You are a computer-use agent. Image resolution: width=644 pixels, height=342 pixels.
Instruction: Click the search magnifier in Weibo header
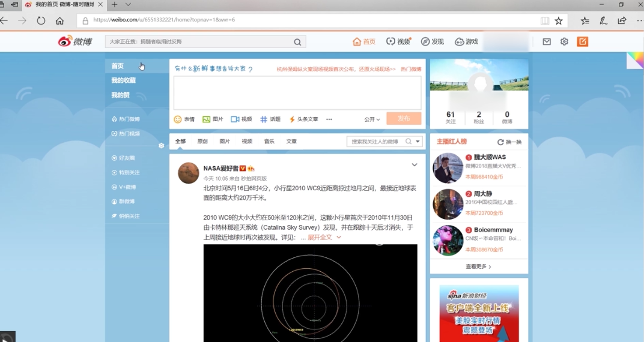(x=297, y=42)
